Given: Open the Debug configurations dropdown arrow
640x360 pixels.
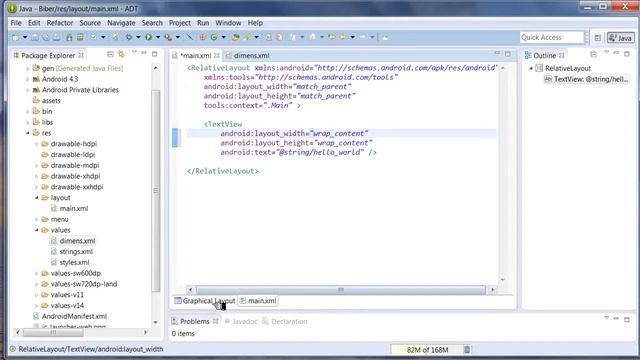Looking at the screenshot, I should pos(138,37).
